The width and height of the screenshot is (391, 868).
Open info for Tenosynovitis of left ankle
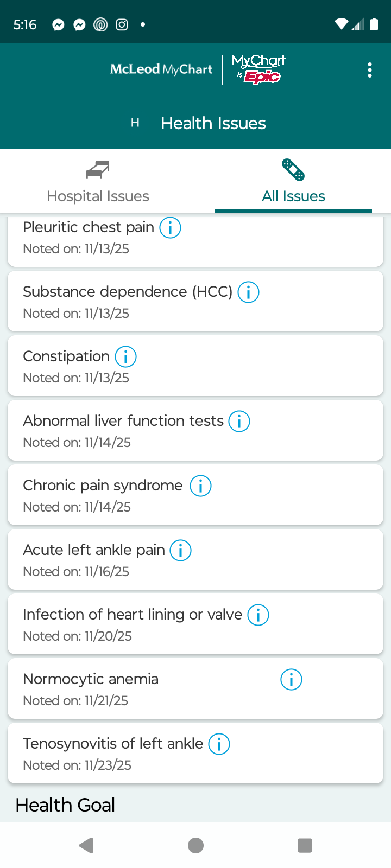tap(219, 744)
